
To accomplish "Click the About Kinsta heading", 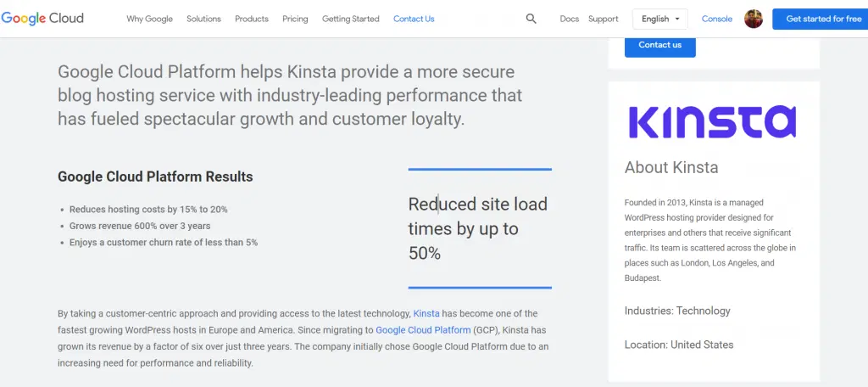I will point(671,167).
